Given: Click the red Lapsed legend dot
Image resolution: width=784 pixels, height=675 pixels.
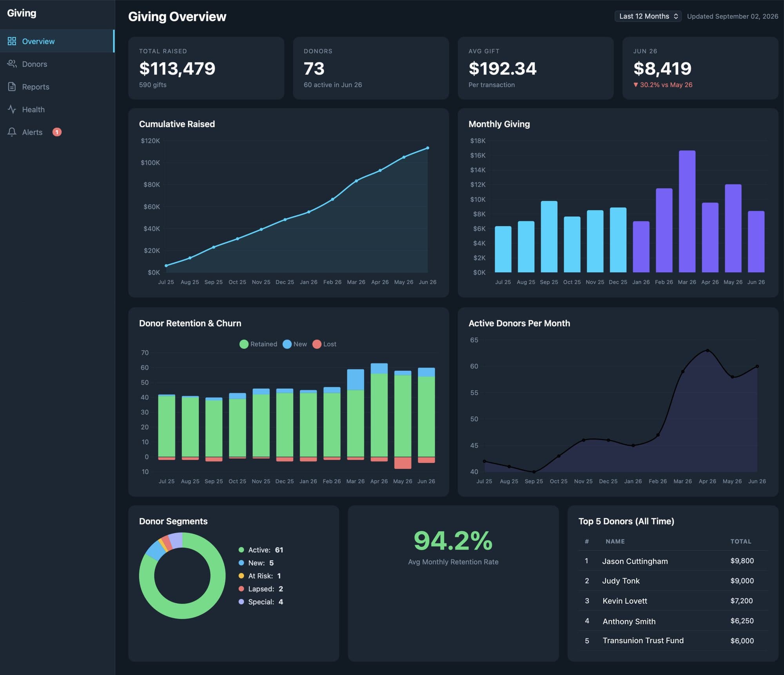Looking at the screenshot, I should pos(241,589).
